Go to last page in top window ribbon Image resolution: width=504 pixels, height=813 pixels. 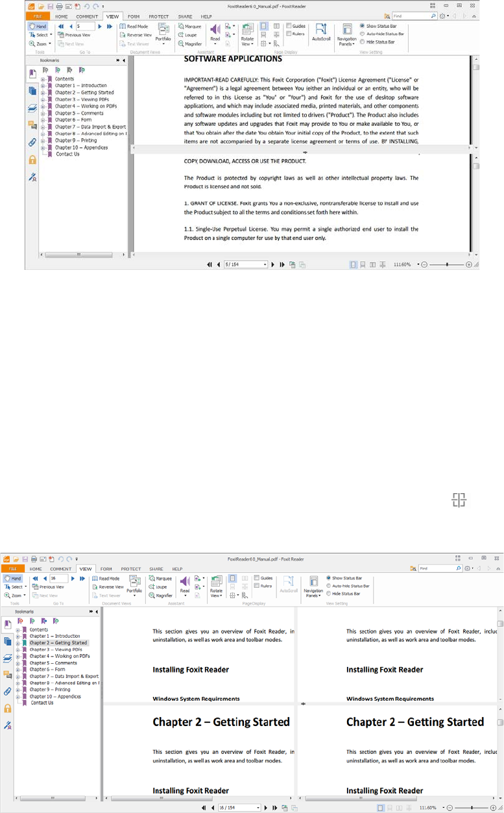[110, 26]
